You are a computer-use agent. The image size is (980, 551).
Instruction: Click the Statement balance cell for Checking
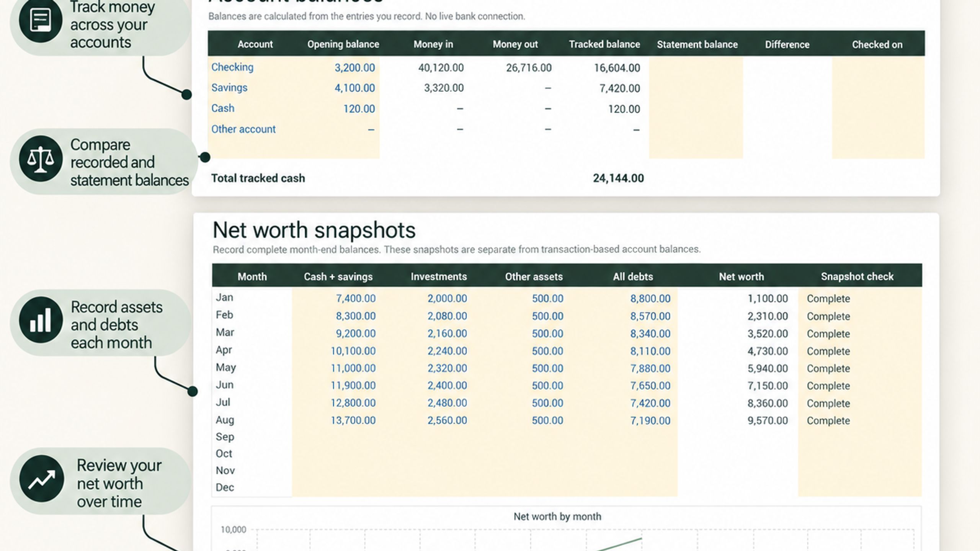pos(696,68)
